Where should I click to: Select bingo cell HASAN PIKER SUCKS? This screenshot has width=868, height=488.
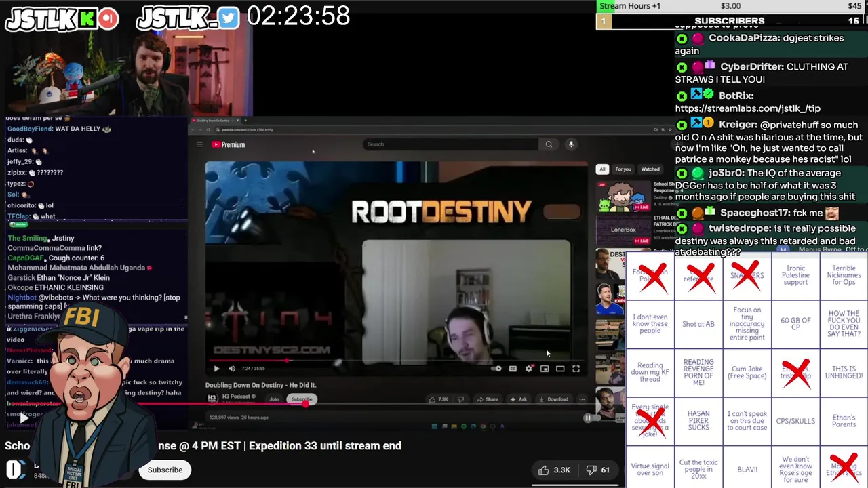(x=698, y=421)
